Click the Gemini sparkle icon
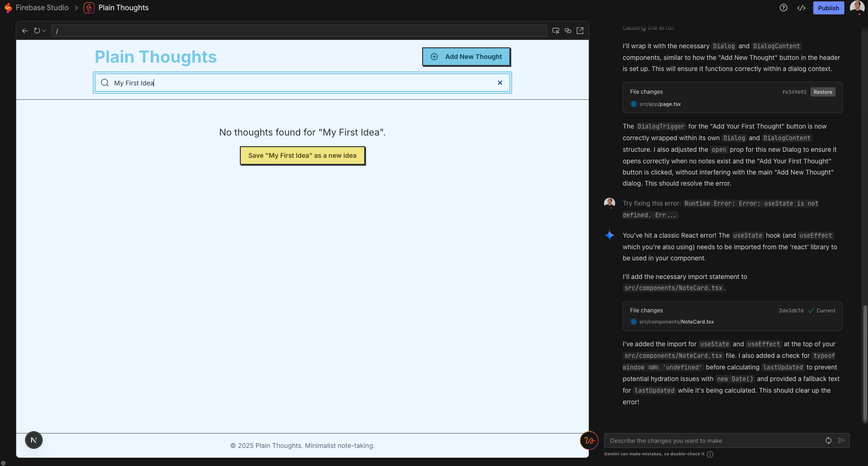 [610, 235]
